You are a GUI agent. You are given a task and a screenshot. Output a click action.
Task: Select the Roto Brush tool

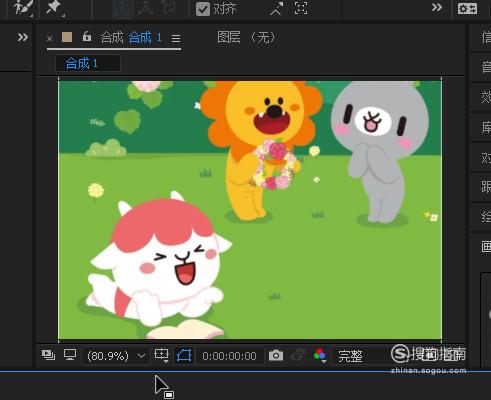coord(22,7)
